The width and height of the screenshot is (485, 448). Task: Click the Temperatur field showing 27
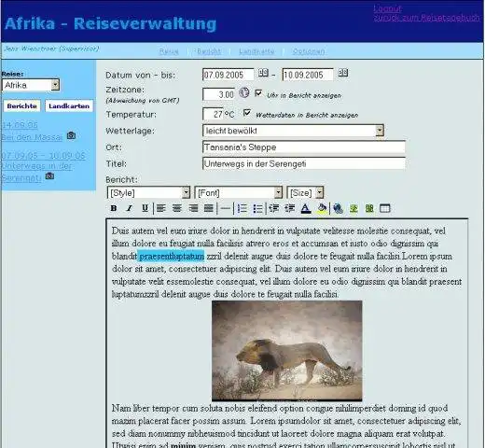pos(213,114)
